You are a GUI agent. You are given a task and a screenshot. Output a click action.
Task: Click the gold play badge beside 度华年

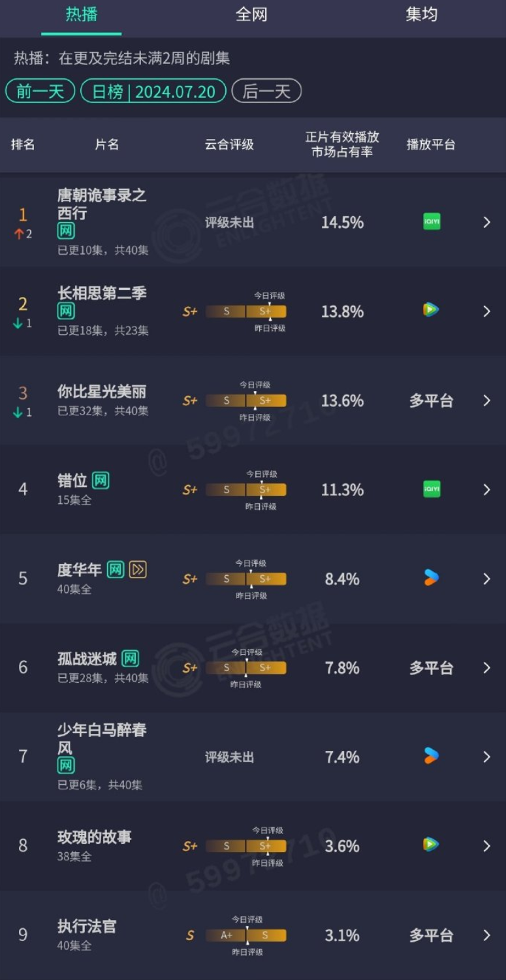point(138,569)
